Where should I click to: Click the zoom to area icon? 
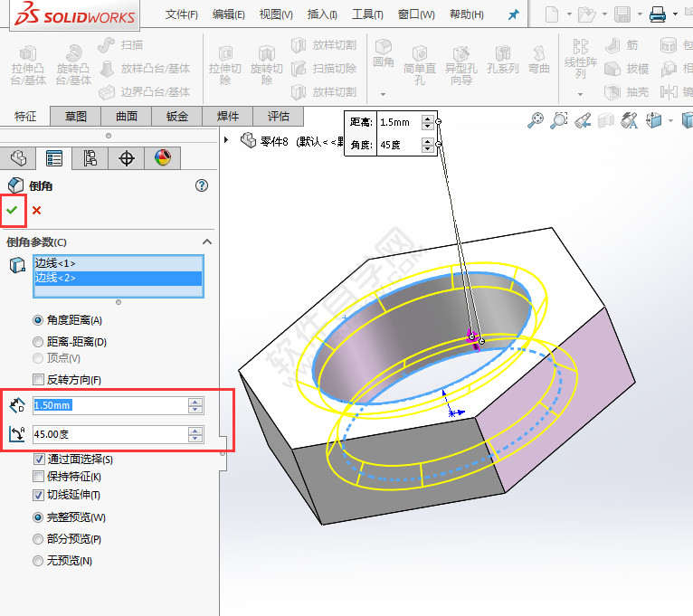point(558,120)
